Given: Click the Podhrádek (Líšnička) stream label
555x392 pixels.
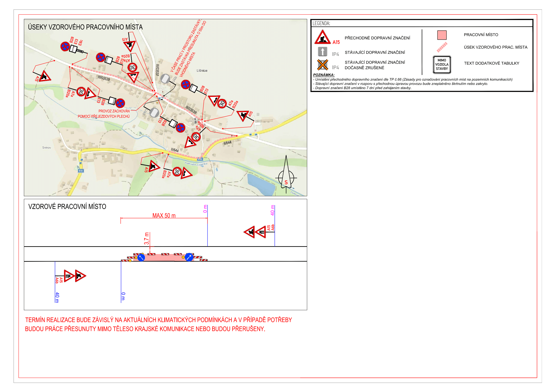Looking at the screenshot, I should pos(196,164).
